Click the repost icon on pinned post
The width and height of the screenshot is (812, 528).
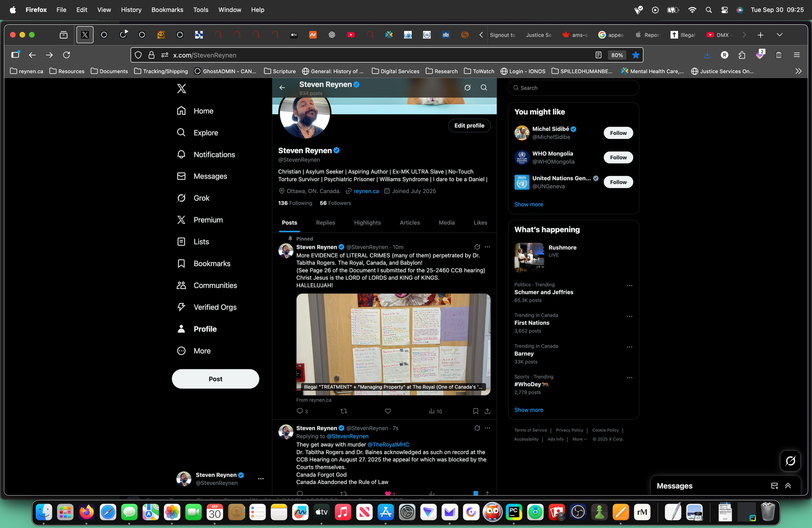click(x=343, y=411)
